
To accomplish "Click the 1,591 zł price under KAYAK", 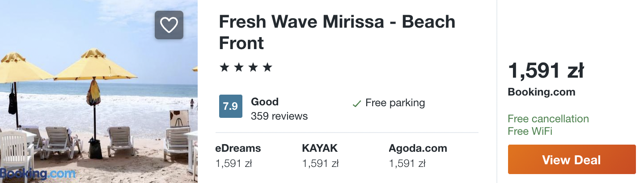I will click(320, 164).
